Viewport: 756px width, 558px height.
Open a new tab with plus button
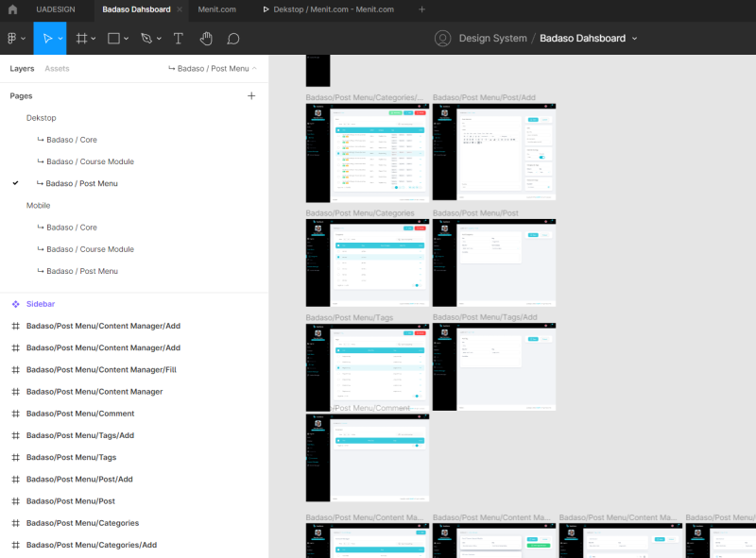421,9
